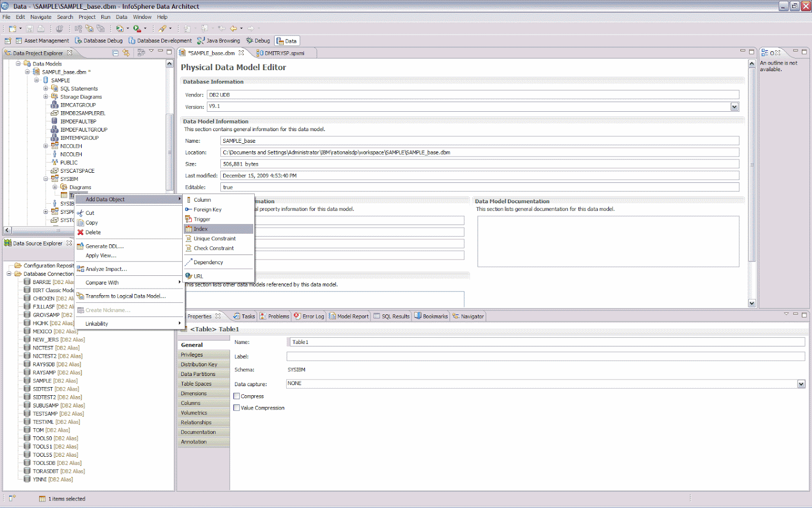Image resolution: width=812 pixels, height=508 pixels.
Task: Expand the Storage Diagrams node
Action: [46, 97]
